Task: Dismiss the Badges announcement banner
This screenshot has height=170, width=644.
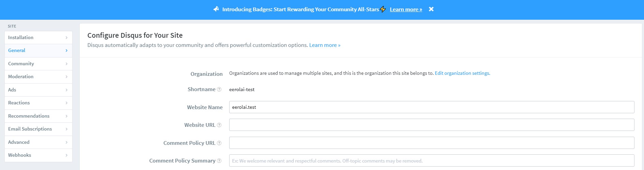Action: [431, 9]
